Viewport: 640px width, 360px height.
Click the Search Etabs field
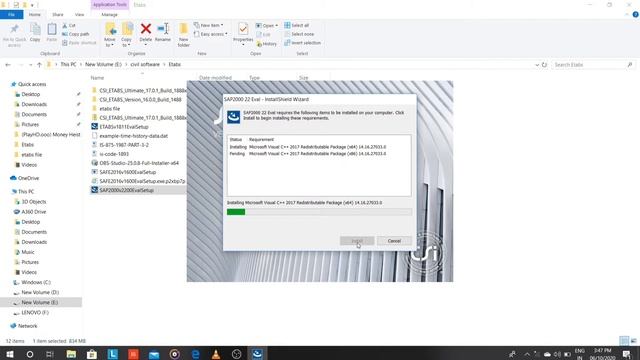[x=593, y=65]
